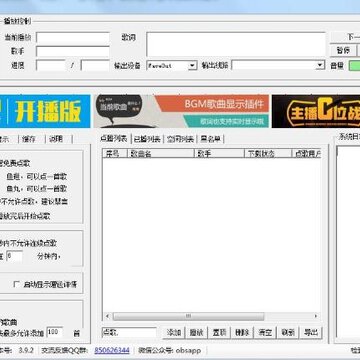Click the 点歌 input field below list
The width and height of the screenshot is (360, 360).
[x=129, y=332]
